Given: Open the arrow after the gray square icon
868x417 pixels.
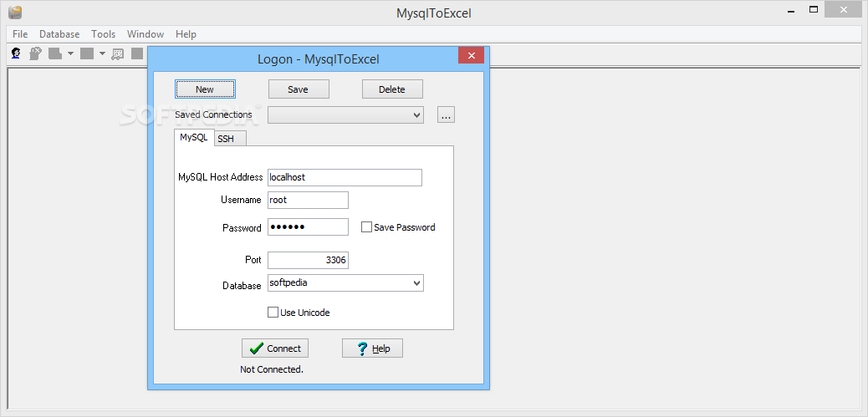Looking at the screenshot, I should point(102,53).
